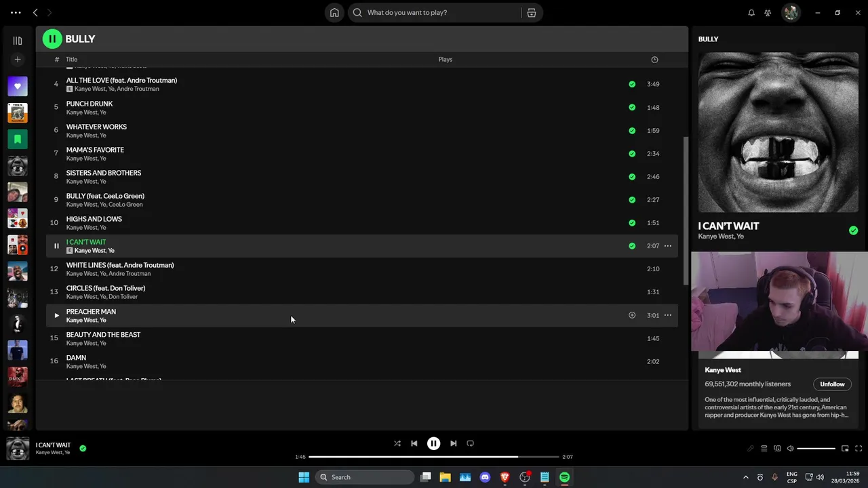
Task: Adjust the Spotify volume slider
Action: tap(816, 449)
